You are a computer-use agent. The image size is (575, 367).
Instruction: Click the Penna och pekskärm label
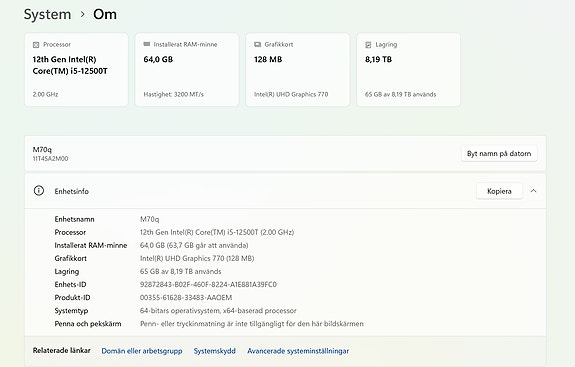[x=88, y=324]
